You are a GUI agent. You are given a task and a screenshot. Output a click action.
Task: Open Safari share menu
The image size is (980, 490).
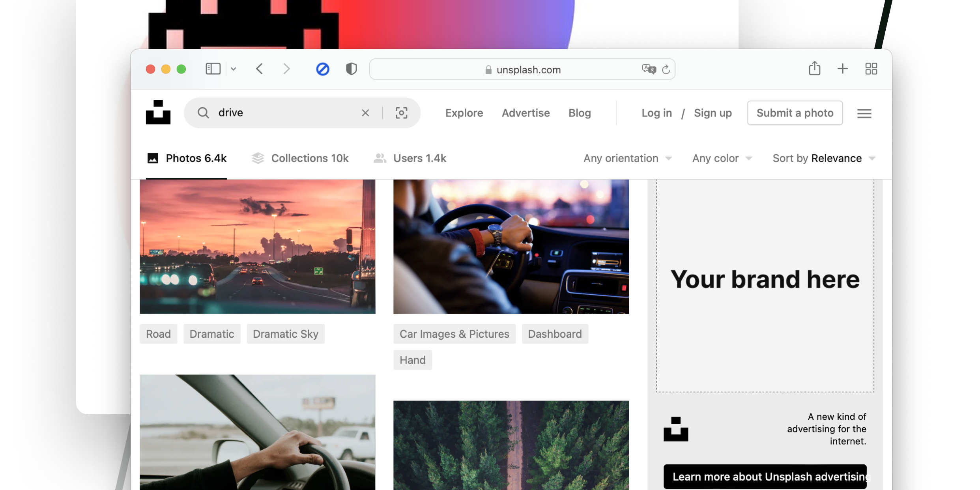pos(814,69)
